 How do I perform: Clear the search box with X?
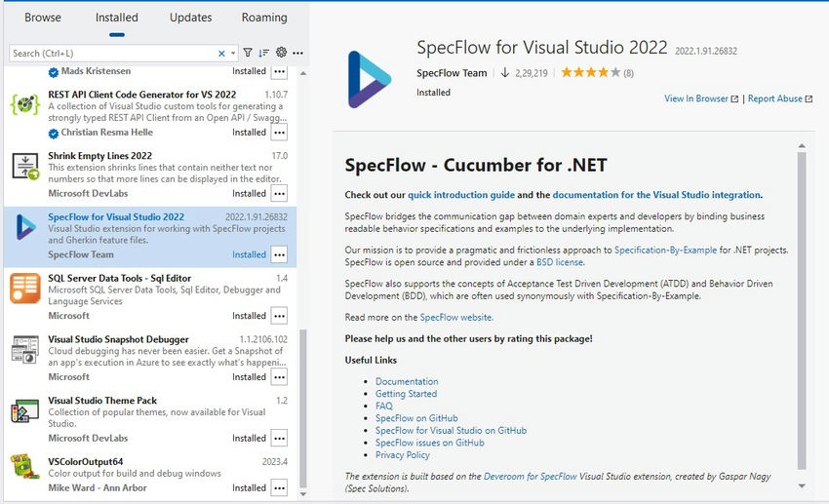[221, 53]
